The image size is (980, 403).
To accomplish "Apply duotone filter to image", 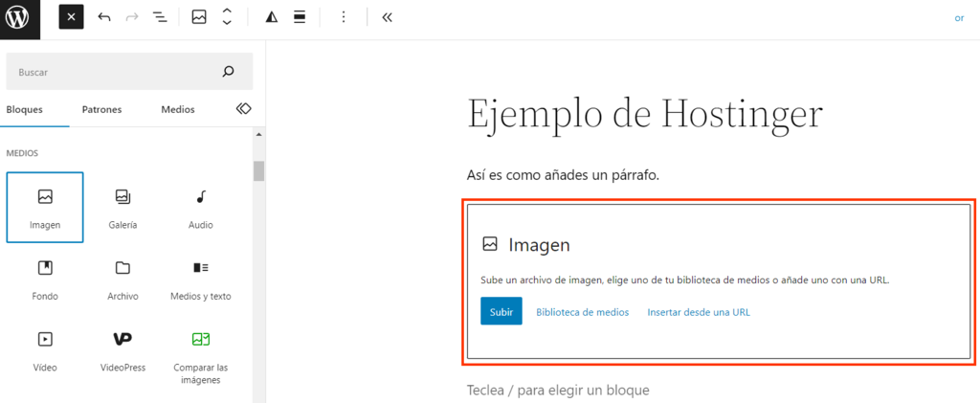I will [271, 17].
